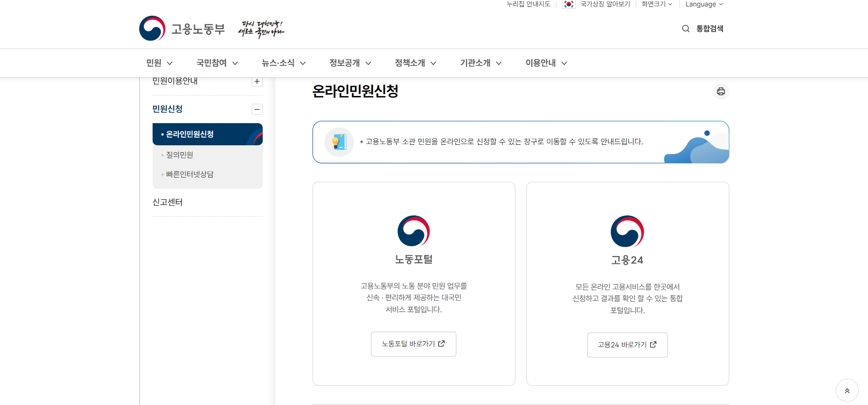The height and width of the screenshot is (405, 868).
Task: Click the 노동포털 description text
Action: coord(413,298)
